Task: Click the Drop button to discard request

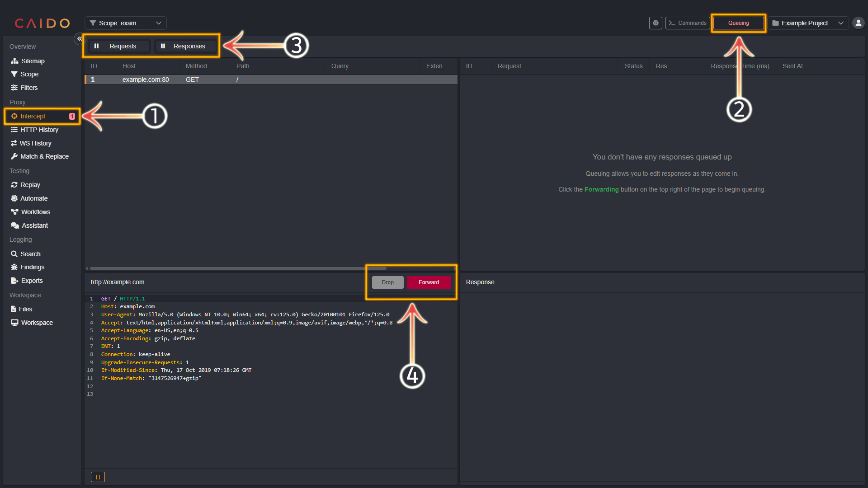Action: [x=387, y=282]
